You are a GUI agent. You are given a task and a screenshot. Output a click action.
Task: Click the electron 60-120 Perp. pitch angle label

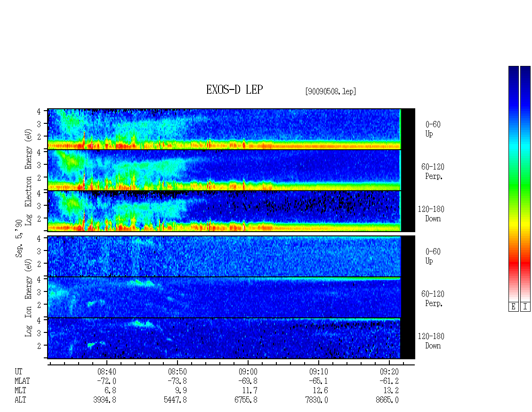pos(433,172)
